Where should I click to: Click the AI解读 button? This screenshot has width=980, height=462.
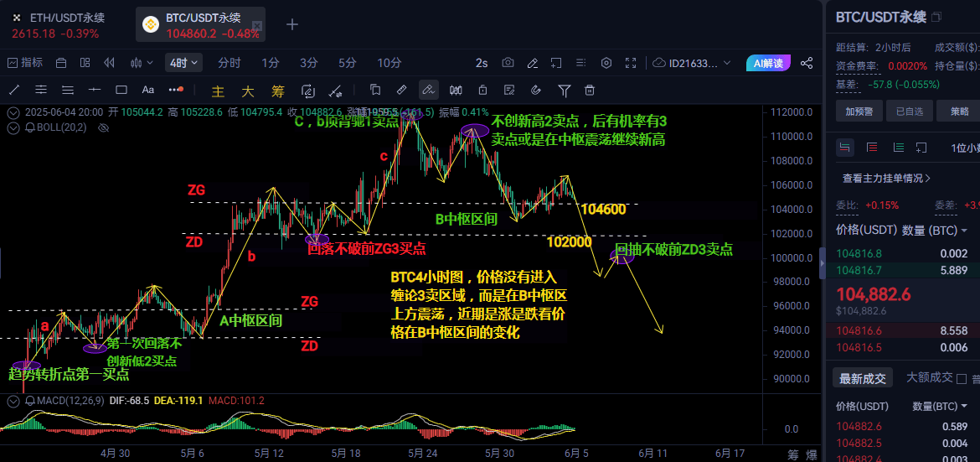[767, 63]
